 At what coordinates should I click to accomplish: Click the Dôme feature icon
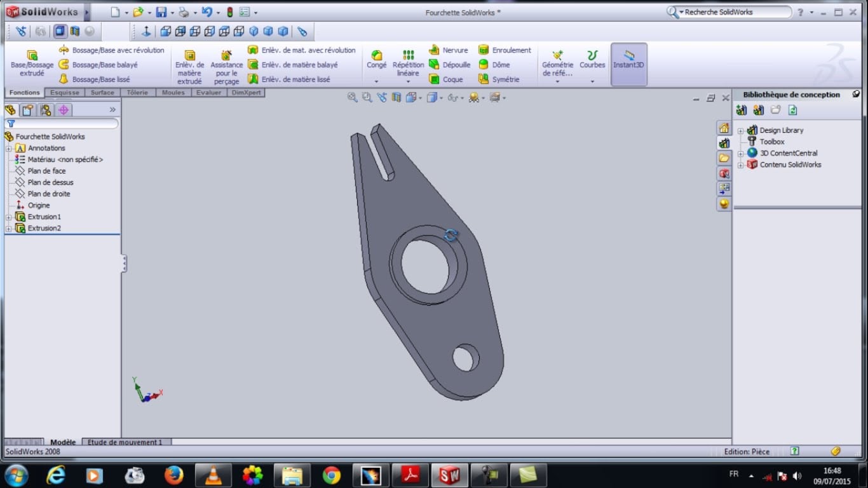[x=484, y=65]
